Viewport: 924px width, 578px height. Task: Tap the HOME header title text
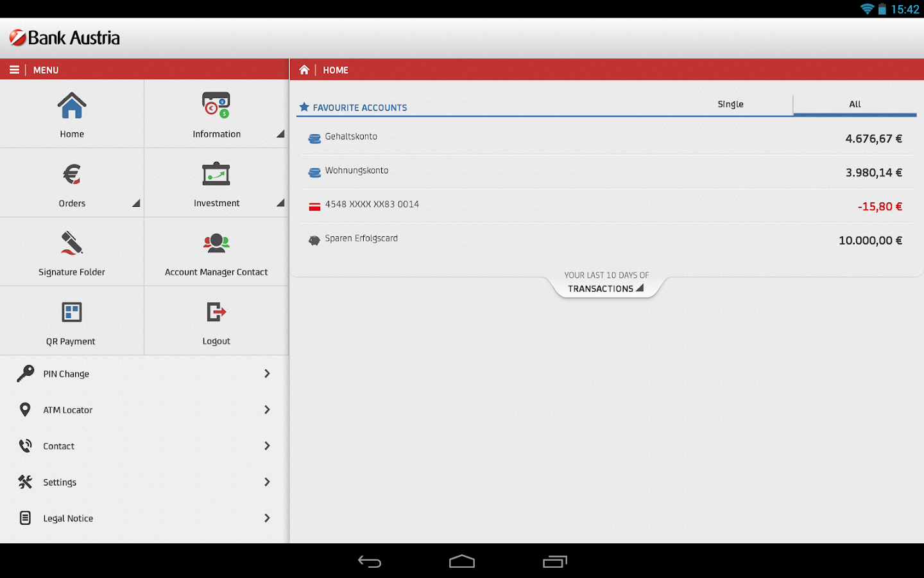pyautogui.click(x=336, y=70)
